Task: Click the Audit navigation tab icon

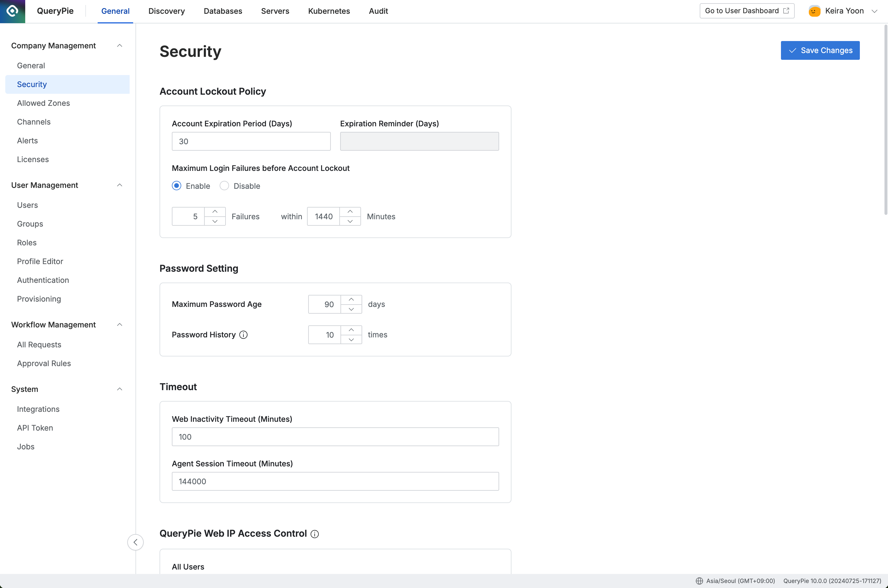Action: [x=378, y=11]
